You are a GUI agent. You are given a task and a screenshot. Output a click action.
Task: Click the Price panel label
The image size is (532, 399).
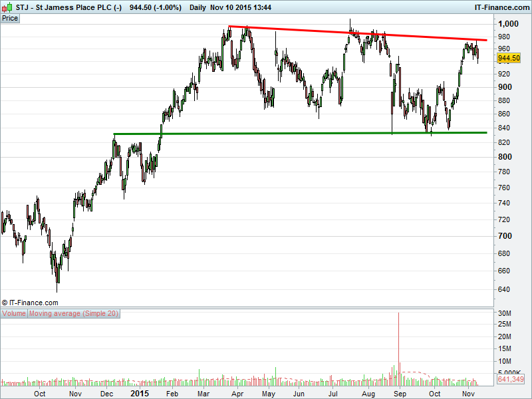click(x=10, y=18)
